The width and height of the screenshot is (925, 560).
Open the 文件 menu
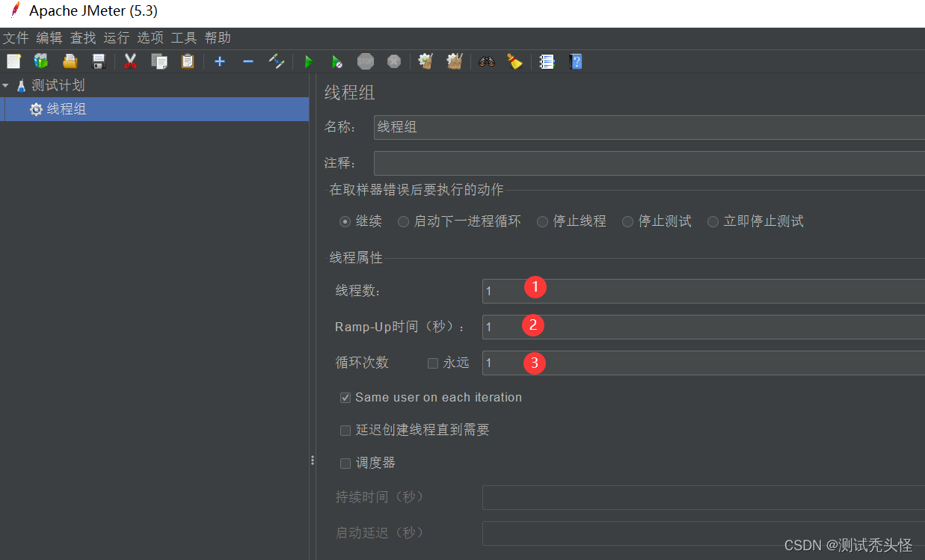(16, 38)
